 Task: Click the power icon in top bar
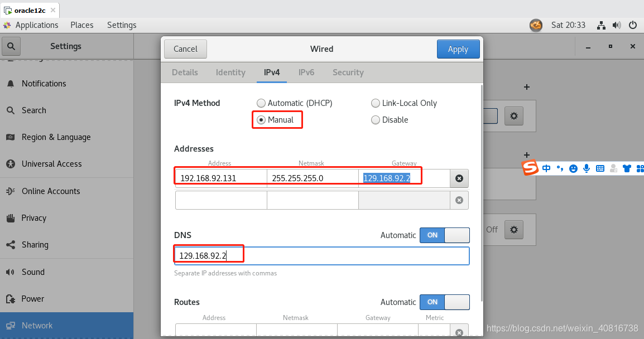point(633,25)
